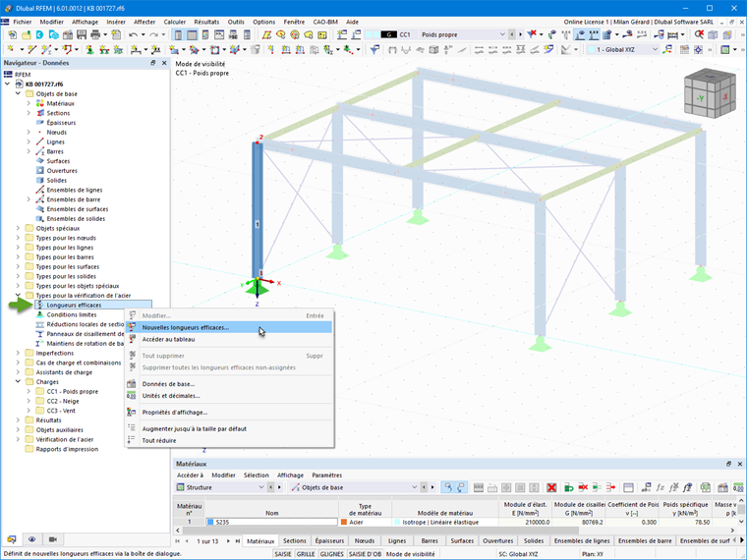This screenshot has height=560, width=747.
Task: Expand the Objets spéciaux folder
Action: pos(18,228)
